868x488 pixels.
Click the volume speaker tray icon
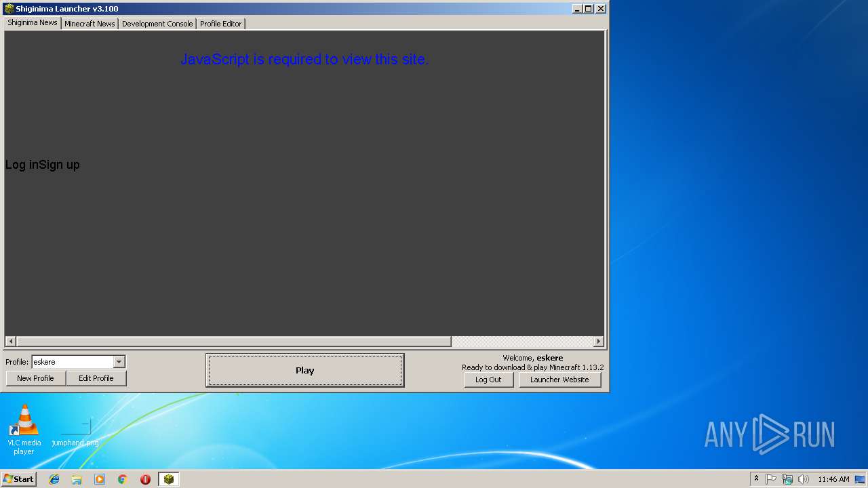[x=804, y=479]
